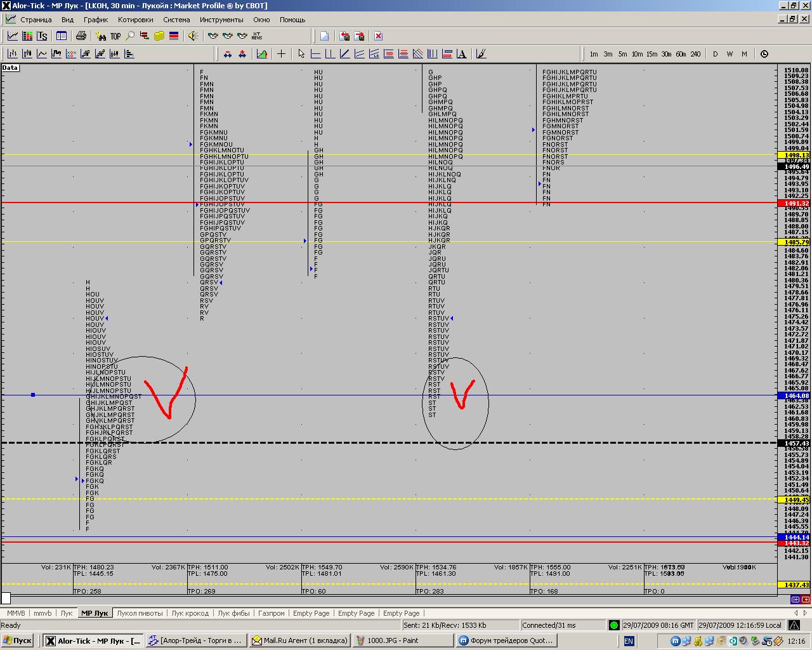The image size is (812, 650).
Task: Open the Котировки menu
Action: point(135,20)
